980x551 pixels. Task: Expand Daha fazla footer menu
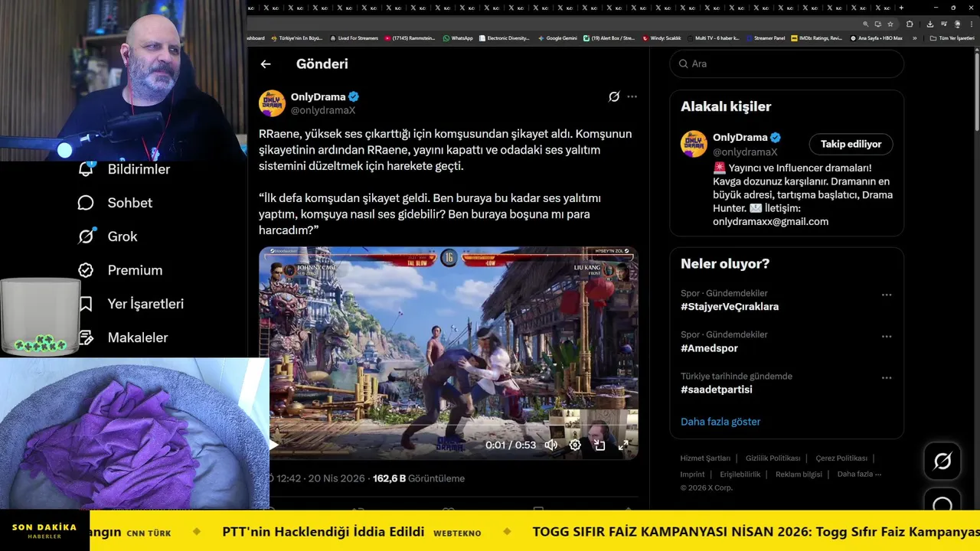[x=859, y=474]
